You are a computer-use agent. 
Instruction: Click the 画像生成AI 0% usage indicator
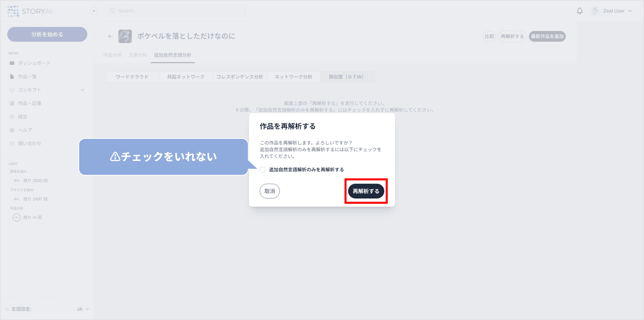(17, 181)
